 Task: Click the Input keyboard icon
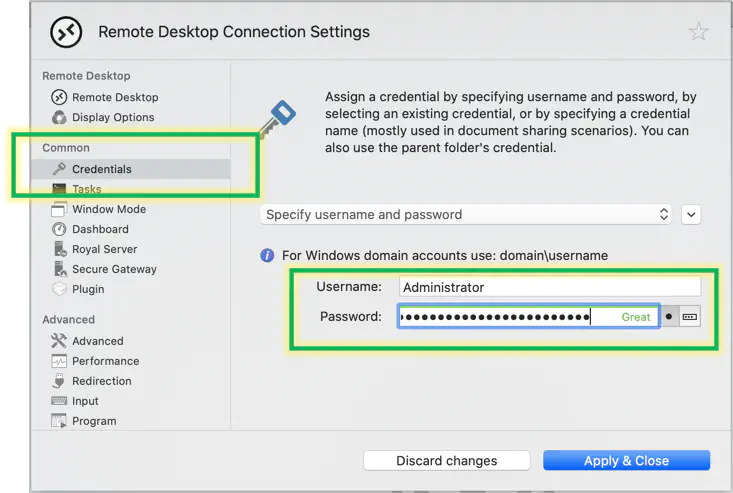(x=59, y=401)
